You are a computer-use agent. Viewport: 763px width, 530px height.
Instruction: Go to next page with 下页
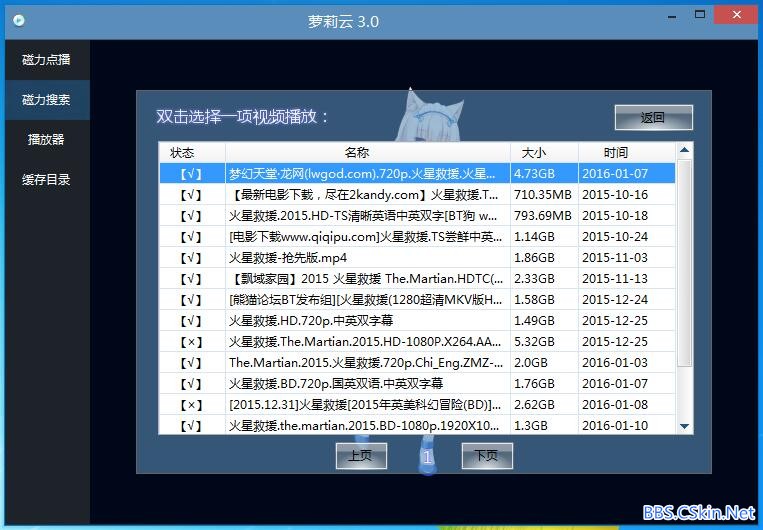(x=487, y=456)
